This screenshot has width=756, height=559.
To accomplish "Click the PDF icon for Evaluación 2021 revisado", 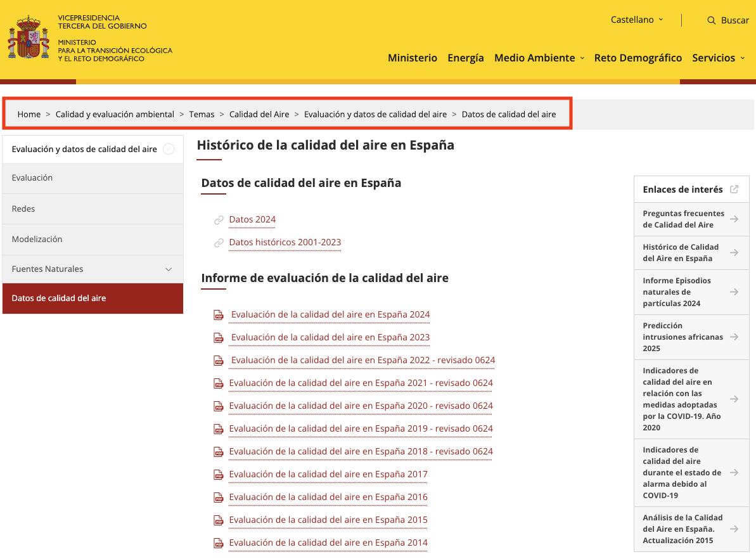I will point(219,383).
